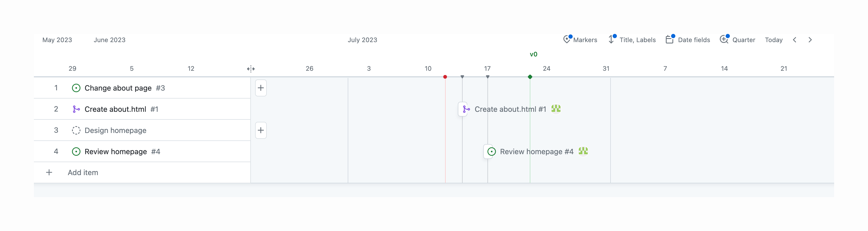Add date for Change about page row
Screen dimensions: 868x231
point(261,88)
